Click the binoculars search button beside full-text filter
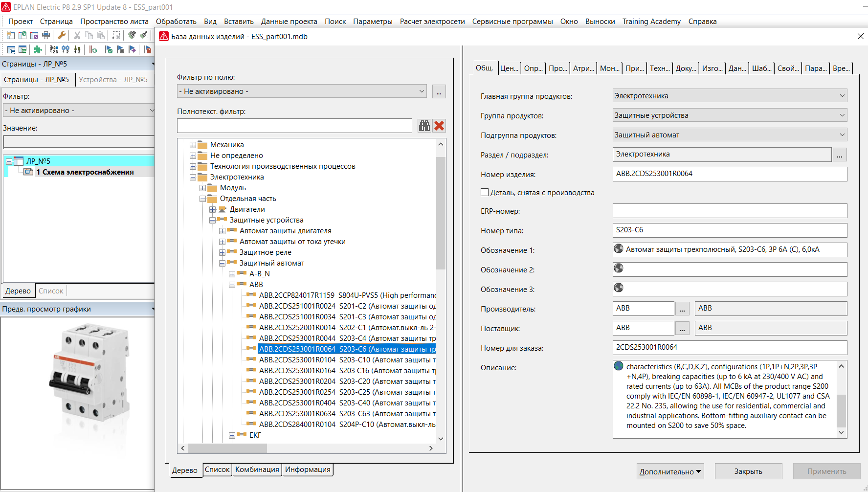868x492 pixels. click(424, 126)
